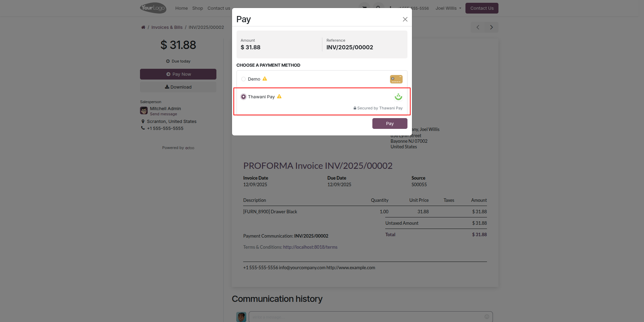
Task: Go to the previous invoice arrow
Action: pos(478,27)
